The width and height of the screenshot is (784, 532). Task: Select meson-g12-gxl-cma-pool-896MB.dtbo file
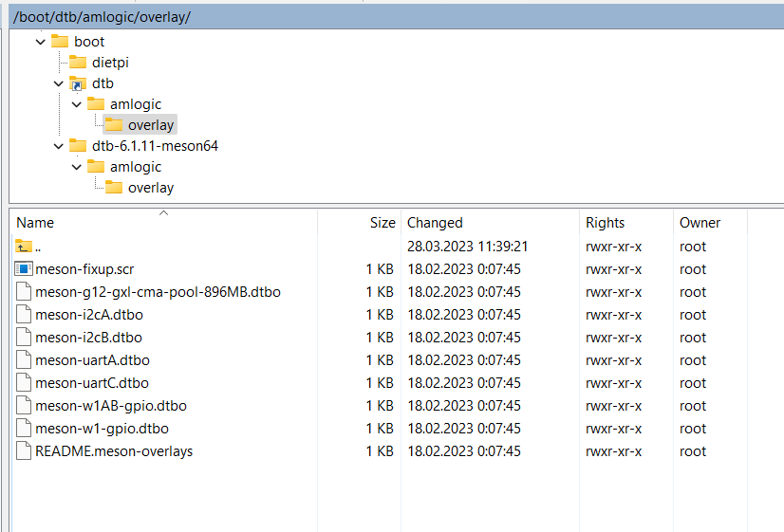(158, 292)
